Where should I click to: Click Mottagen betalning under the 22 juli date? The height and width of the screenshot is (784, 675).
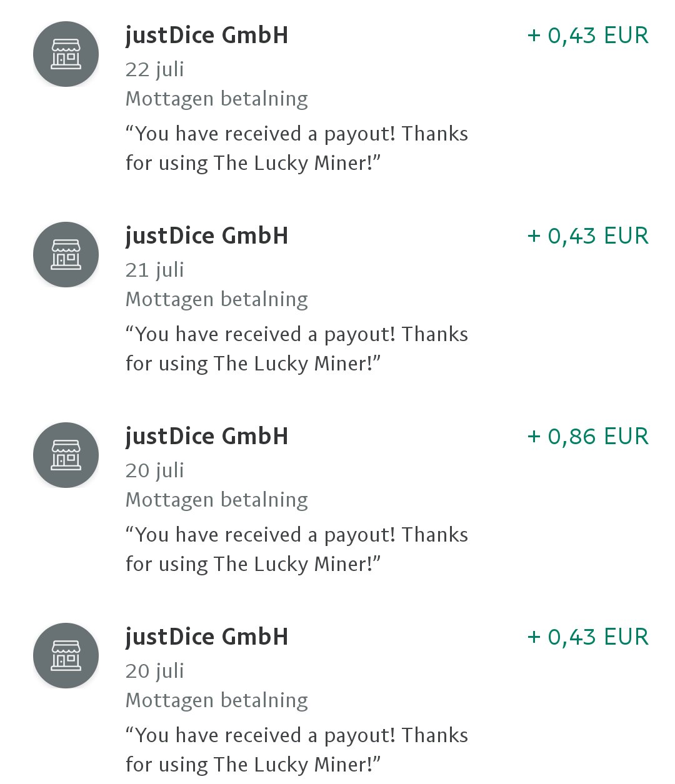pyautogui.click(x=217, y=99)
